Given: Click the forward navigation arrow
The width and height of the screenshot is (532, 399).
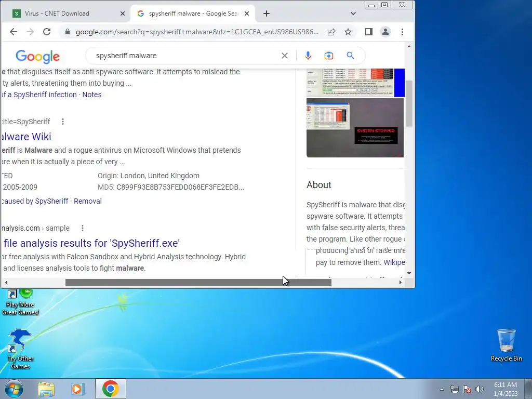Looking at the screenshot, I should pos(30,32).
